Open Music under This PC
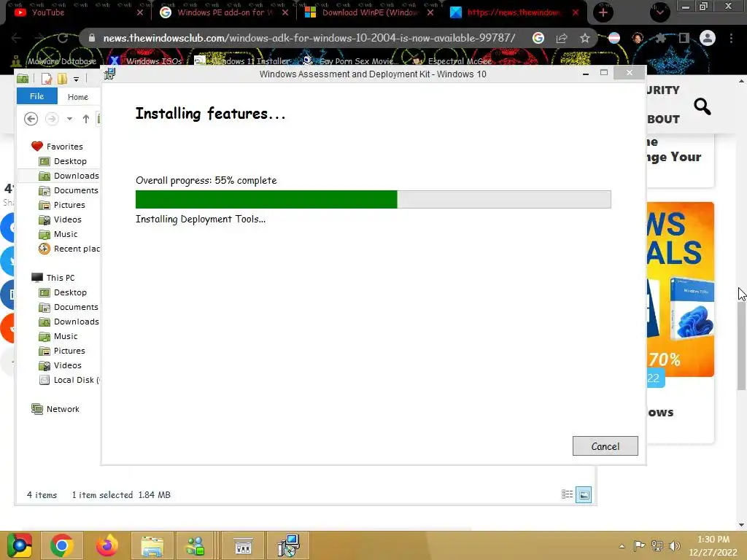Screen dimensions: 747x560 (x=58, y=336)
